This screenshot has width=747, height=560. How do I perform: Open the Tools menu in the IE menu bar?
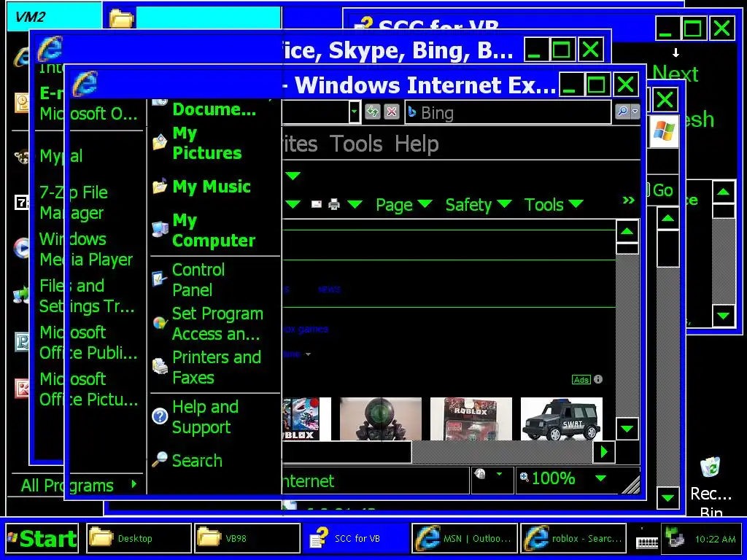356,144
